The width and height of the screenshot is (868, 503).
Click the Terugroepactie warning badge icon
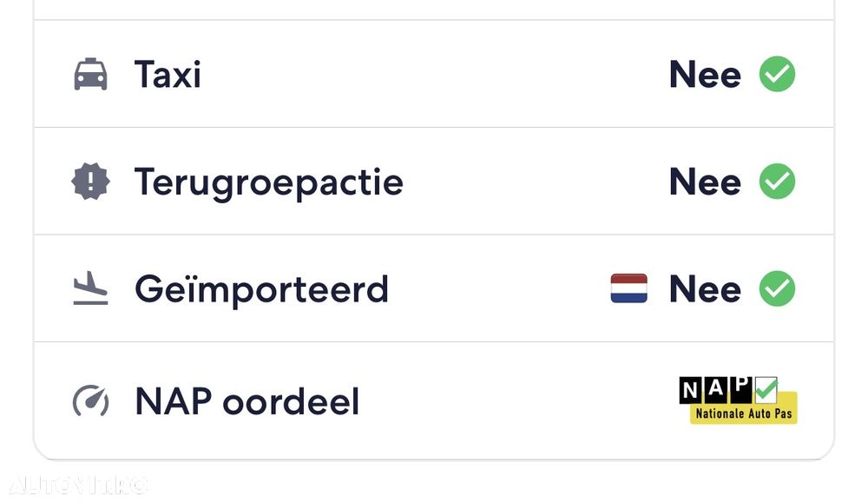pos(90,182)
